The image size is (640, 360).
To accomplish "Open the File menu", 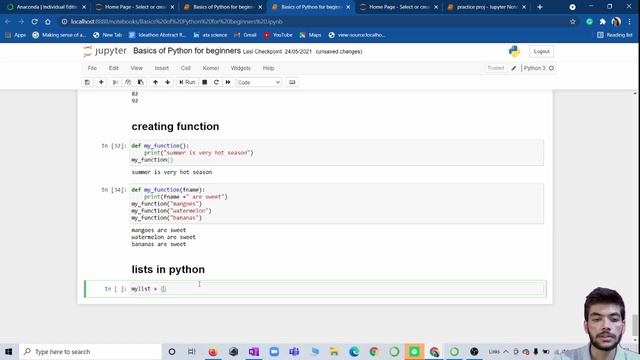I will tap(92, 68).
